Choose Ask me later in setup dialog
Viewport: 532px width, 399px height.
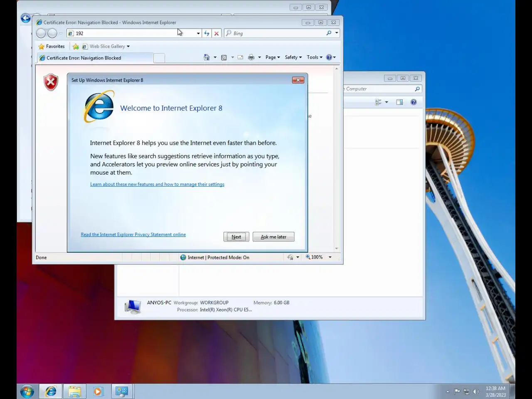(x=273, y=236)
